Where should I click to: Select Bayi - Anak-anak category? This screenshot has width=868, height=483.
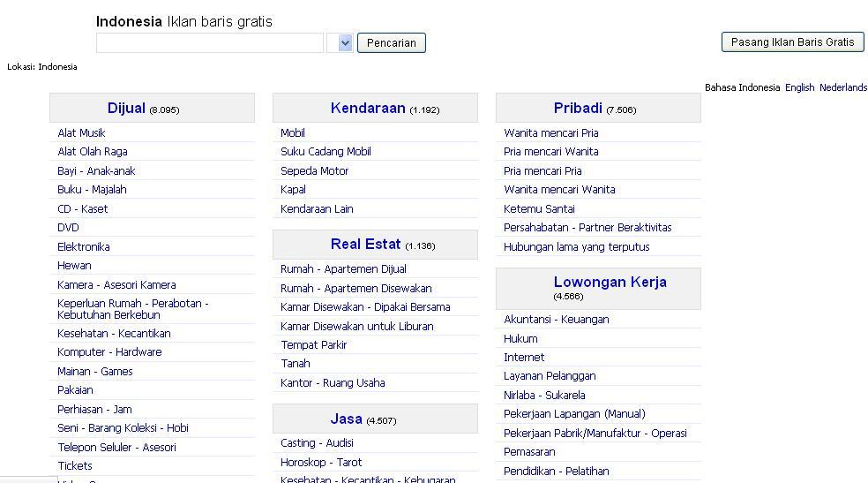(96, 170)
